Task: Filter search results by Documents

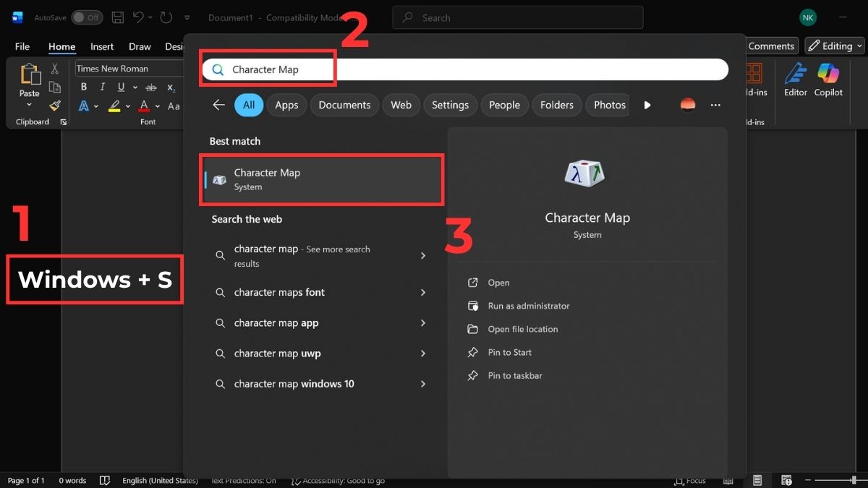Action: (344, 105)
